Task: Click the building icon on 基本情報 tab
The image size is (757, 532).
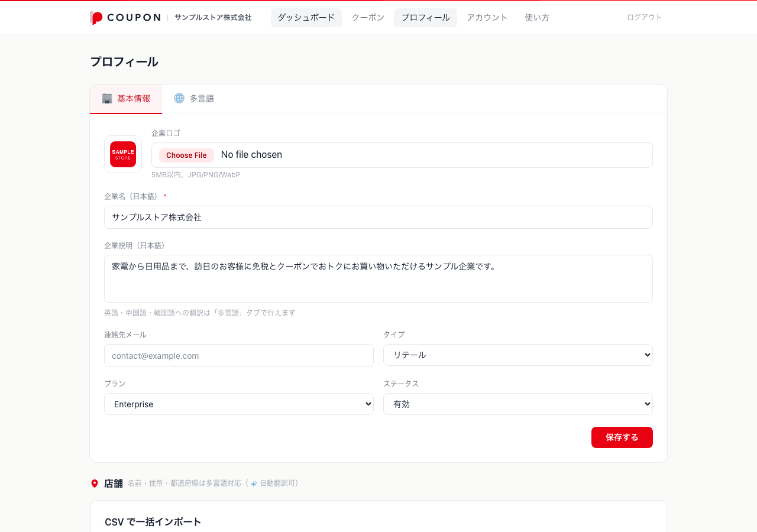Action: pos(107,98)
